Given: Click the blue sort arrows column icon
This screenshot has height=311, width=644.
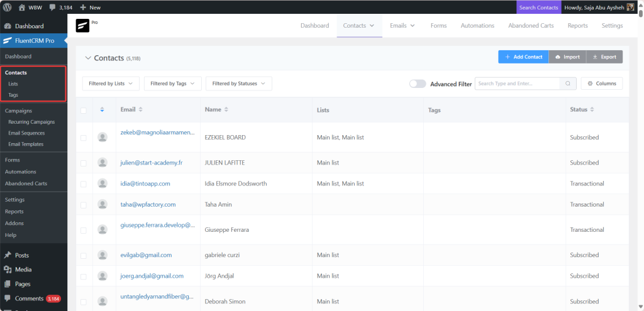Looking at the screenshot, I should 102,109.
